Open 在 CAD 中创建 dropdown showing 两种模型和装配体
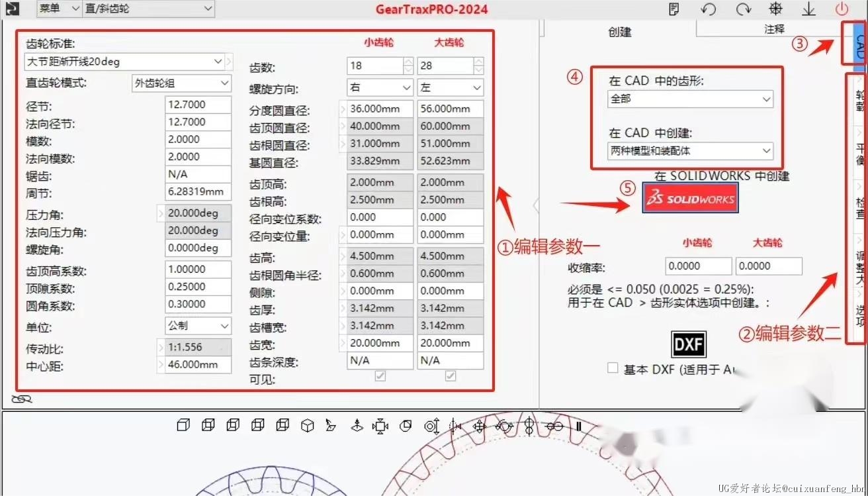This screenshot has width=868, height=496. [690, 150]
